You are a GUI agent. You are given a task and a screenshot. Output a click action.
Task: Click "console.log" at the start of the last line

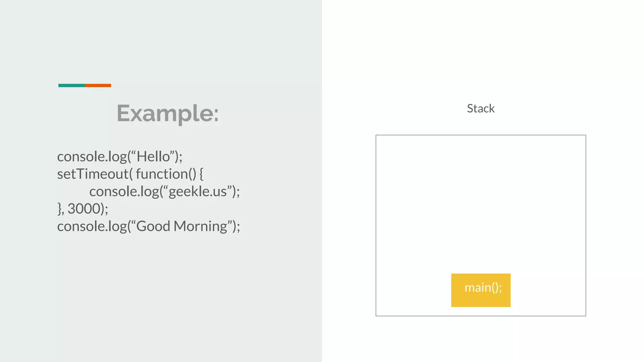pos(92,226)
